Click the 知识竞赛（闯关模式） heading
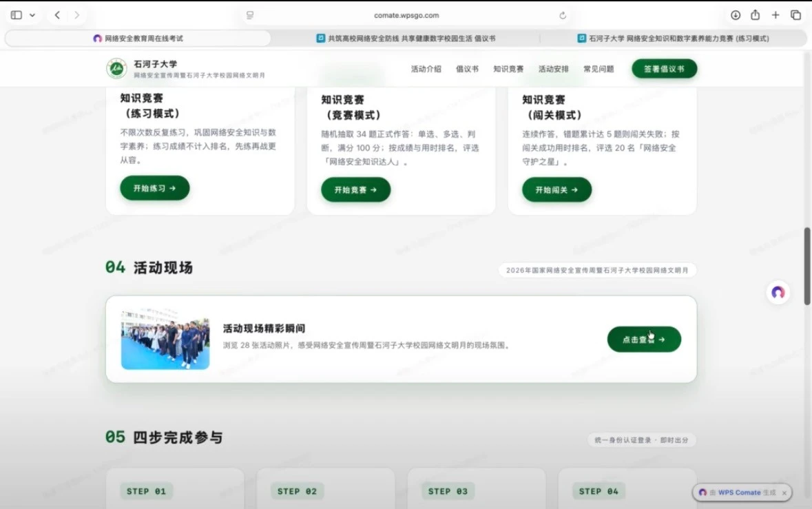The width and height of the screenshot is (812, 509). 552,107
